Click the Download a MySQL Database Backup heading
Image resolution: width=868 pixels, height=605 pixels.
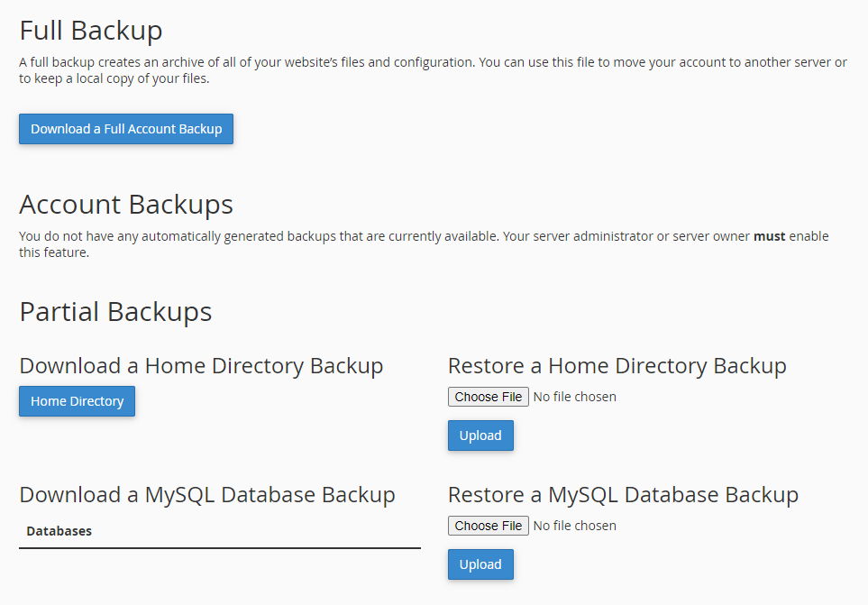[x=207, y=495]
